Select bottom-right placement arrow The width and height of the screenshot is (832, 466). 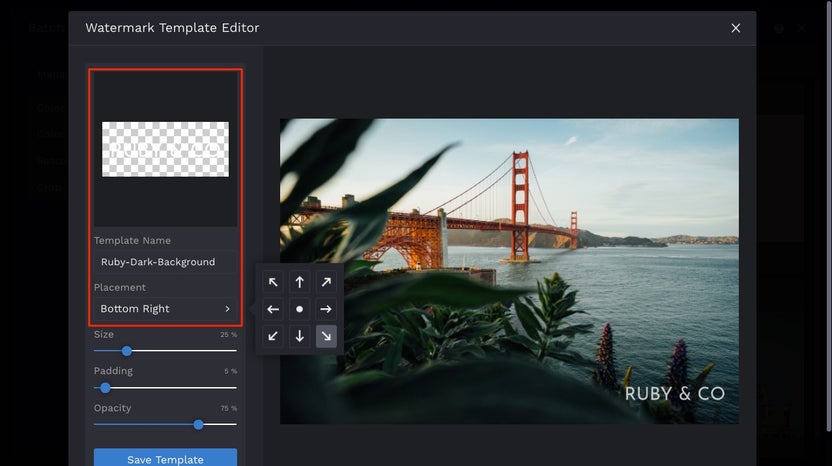pyautogui.click(x=326, y=336)
